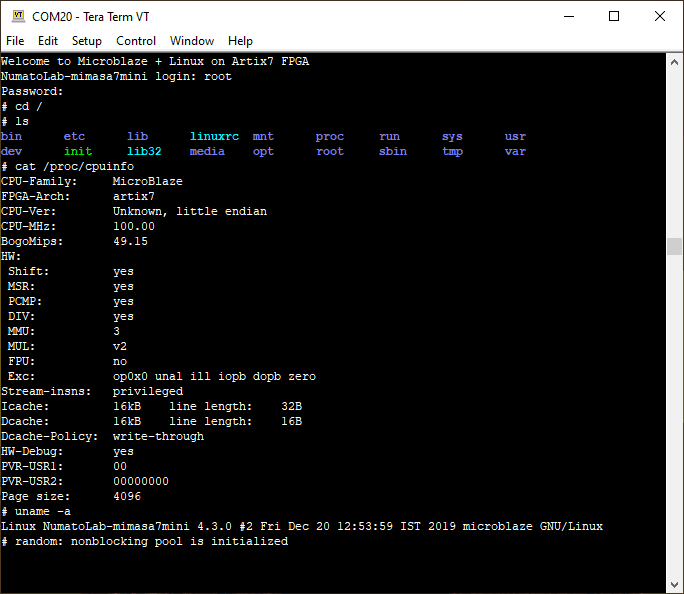Open the Setup menu

(87, 41)
